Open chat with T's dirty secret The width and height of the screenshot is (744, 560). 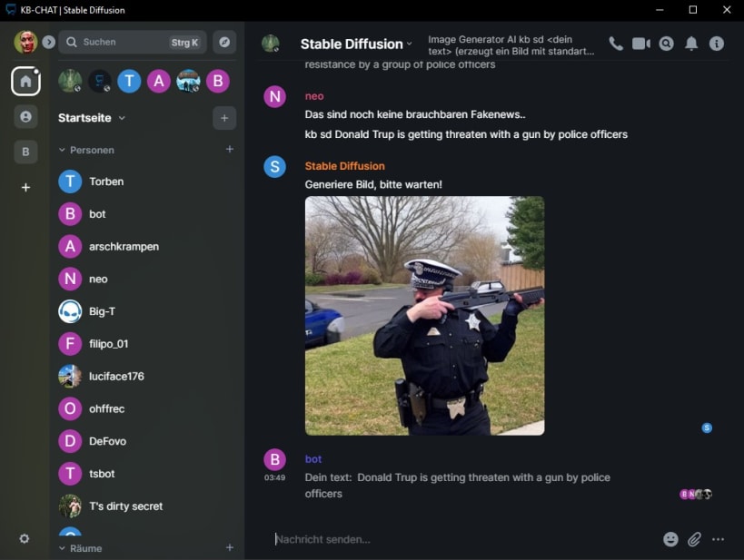(x=147, y=506)
